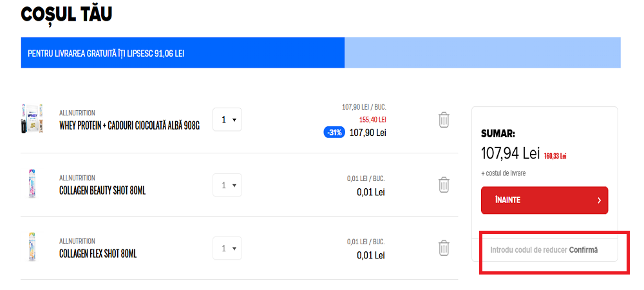Click trash icon for Collagen Flex Shot
The width and height of the screenshot is (644, 290).
pos(444,248)
